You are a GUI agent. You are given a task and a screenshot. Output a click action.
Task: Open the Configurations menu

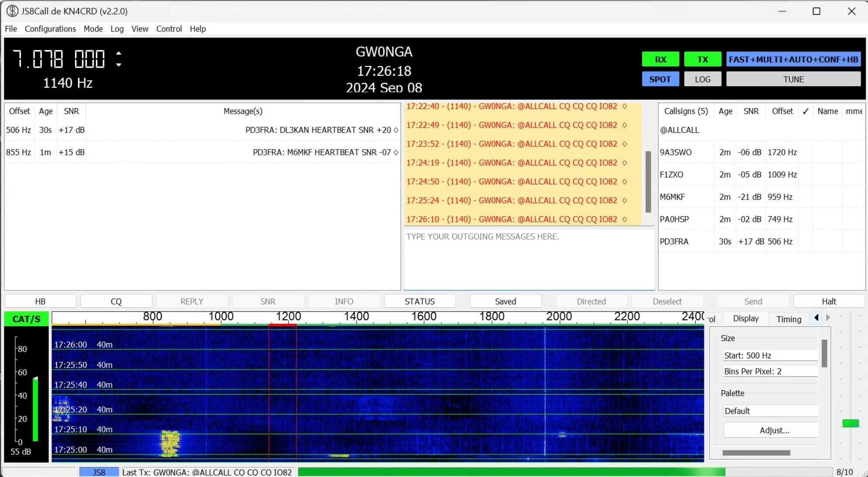pyautogui.click(x=50, y=29)
